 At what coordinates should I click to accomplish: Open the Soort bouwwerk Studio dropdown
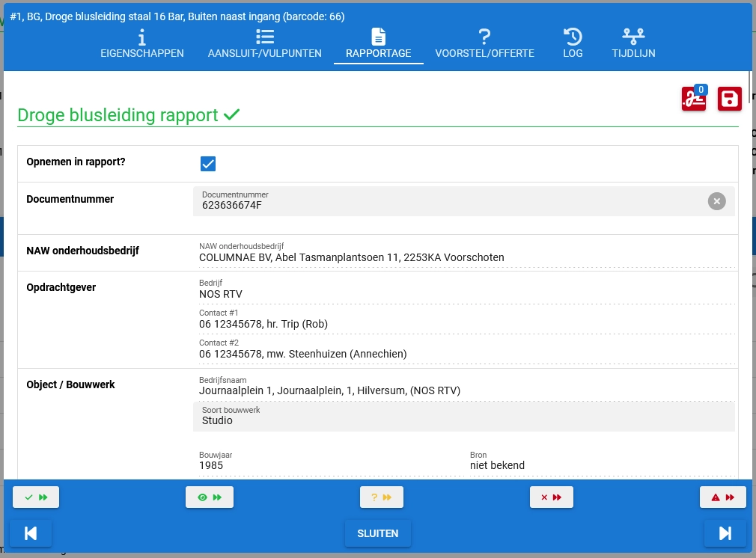(x=463, y=417)
